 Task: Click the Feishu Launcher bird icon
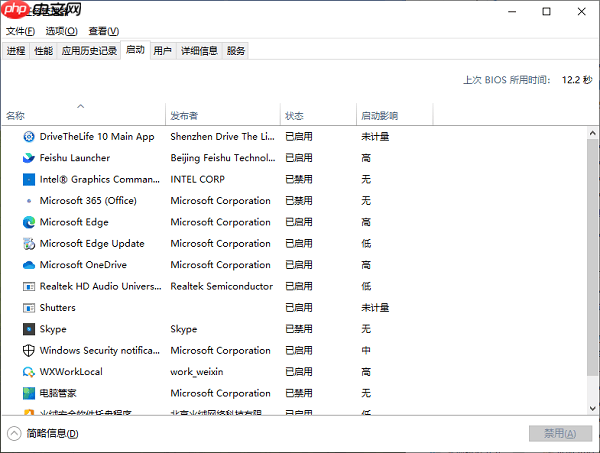click(29, 158)
